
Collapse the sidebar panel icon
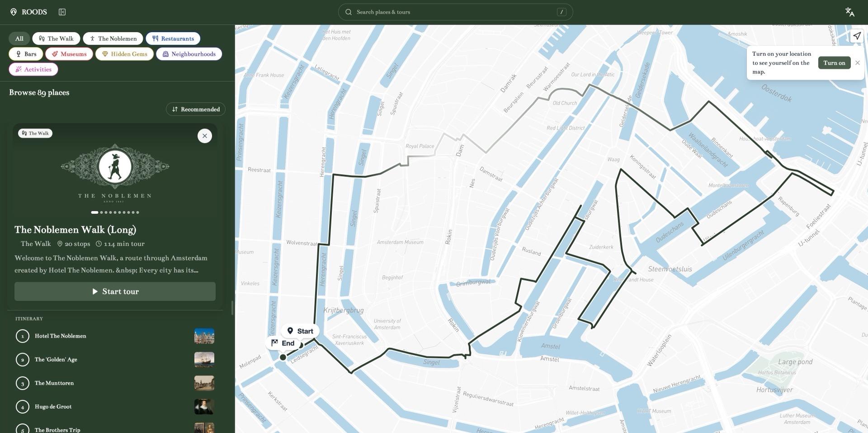[62, 12]
